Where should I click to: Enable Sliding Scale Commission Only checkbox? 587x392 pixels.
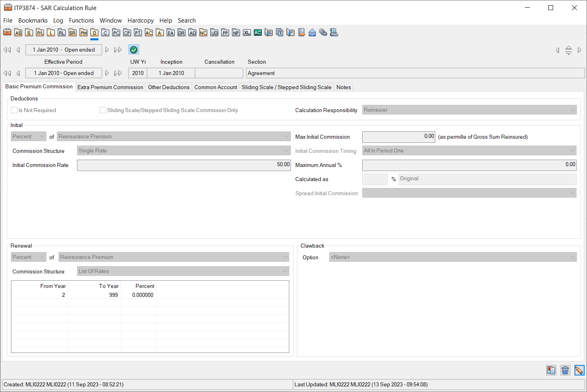click(103, 110)
